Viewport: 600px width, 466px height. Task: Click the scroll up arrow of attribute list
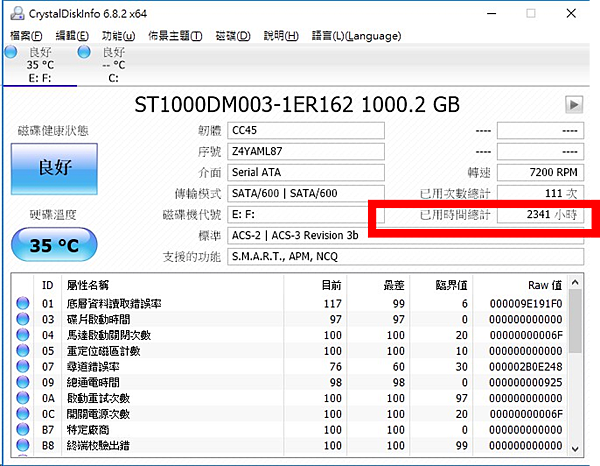[x=575, y=282]
